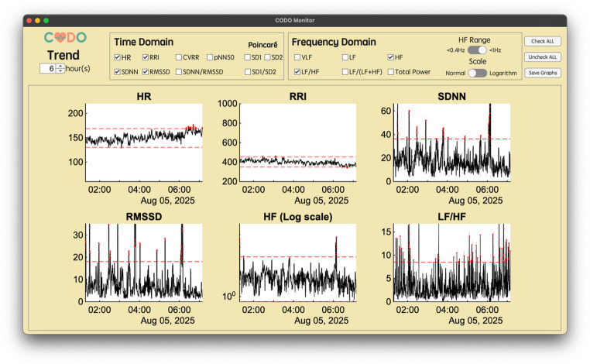The height and width of the screenshot is (364, 590).
Task: Decrease Trend hours with down arrow
Action: click(x=60, y=70)
